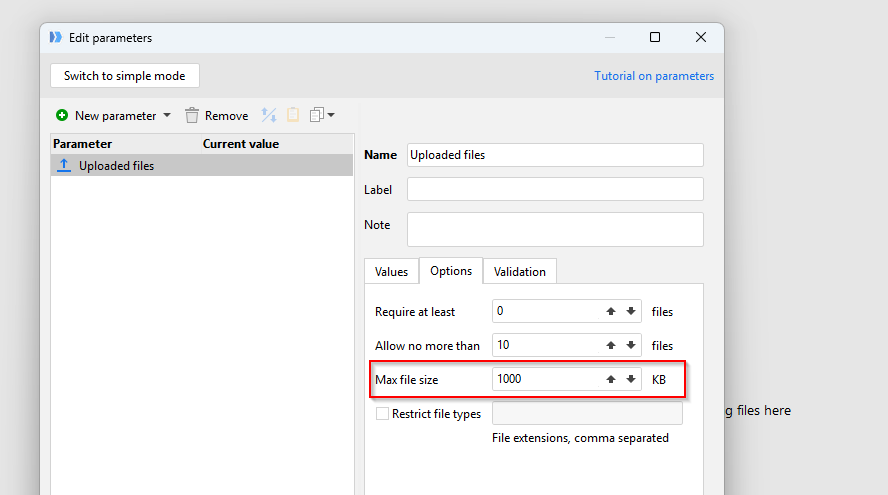Click the Switch to simple mode button
The image size is (888, 495).
click(x=125, y=76)
